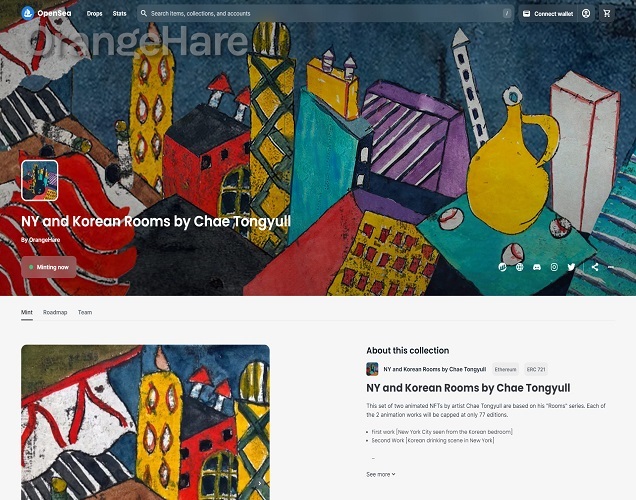Viewport: 636px width, 500px height.
Task: Advance media with the next arrow
Action: point(260,483)
